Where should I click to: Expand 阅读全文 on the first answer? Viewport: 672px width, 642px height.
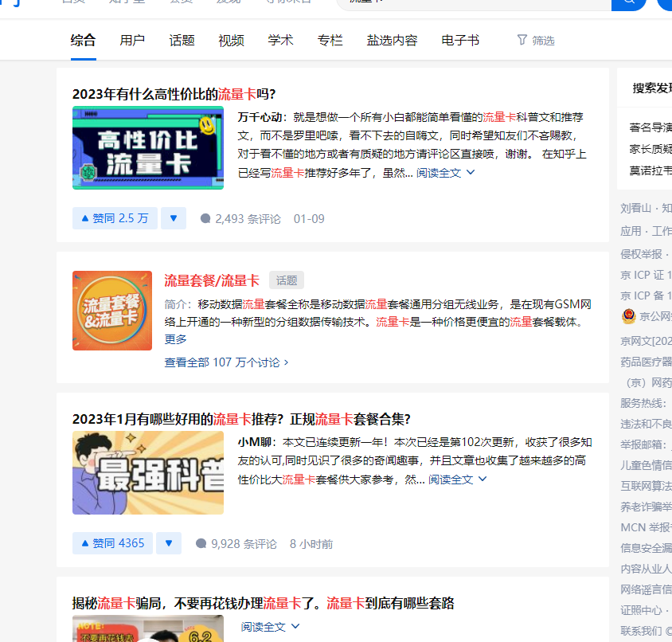[441, 174]
